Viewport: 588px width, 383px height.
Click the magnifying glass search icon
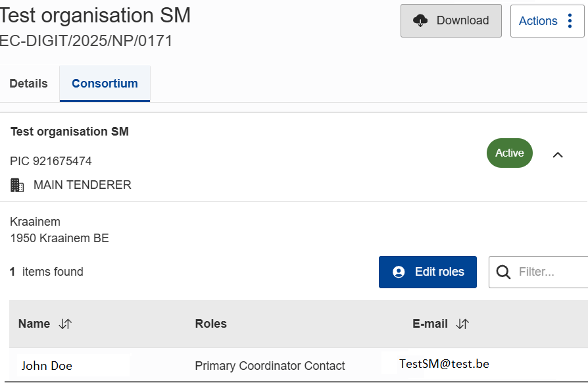(x=504, y=272)
